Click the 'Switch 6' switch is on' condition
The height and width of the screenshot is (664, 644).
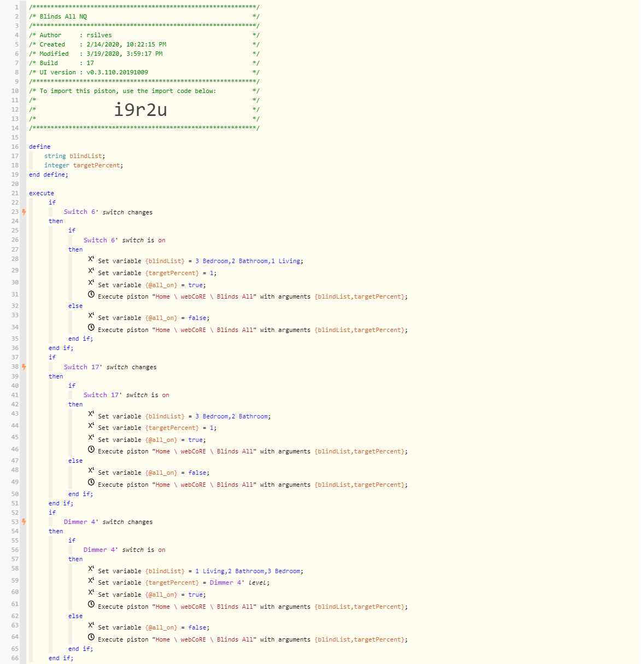(125, 240)
